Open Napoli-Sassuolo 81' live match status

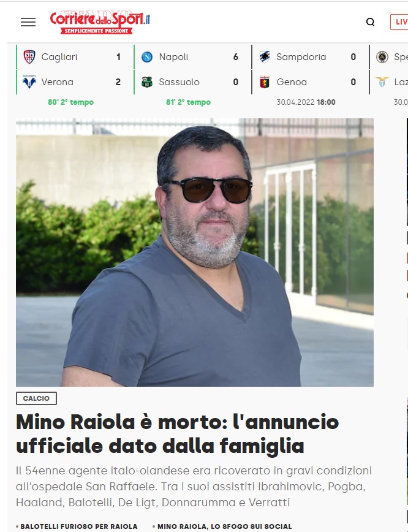[188, 102]
